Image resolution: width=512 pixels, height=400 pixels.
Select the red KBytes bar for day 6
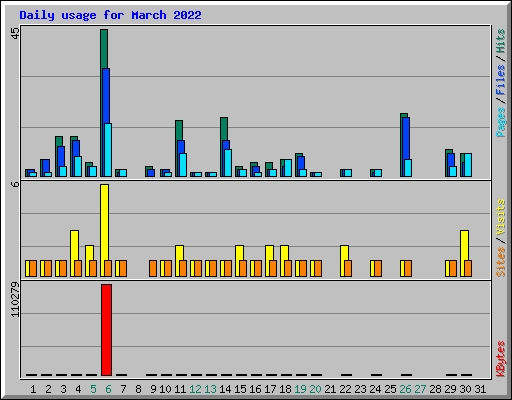tap(106, 330)
